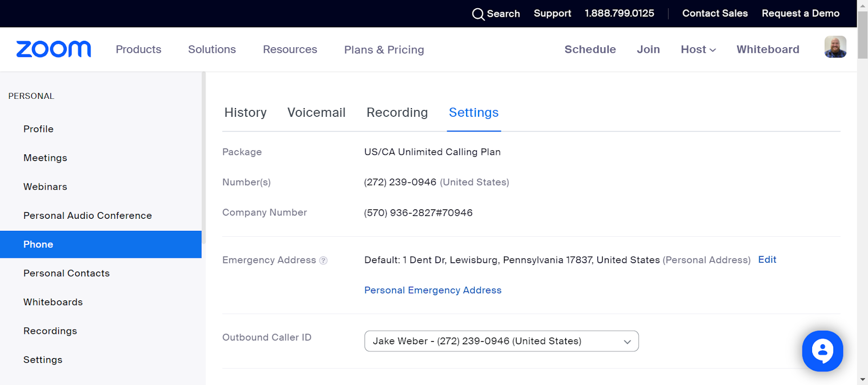Image resolution: width=868 pixels, height=385 pixels.
Task: Open Meetings in the sidebar
Action: tap(46, 158)
